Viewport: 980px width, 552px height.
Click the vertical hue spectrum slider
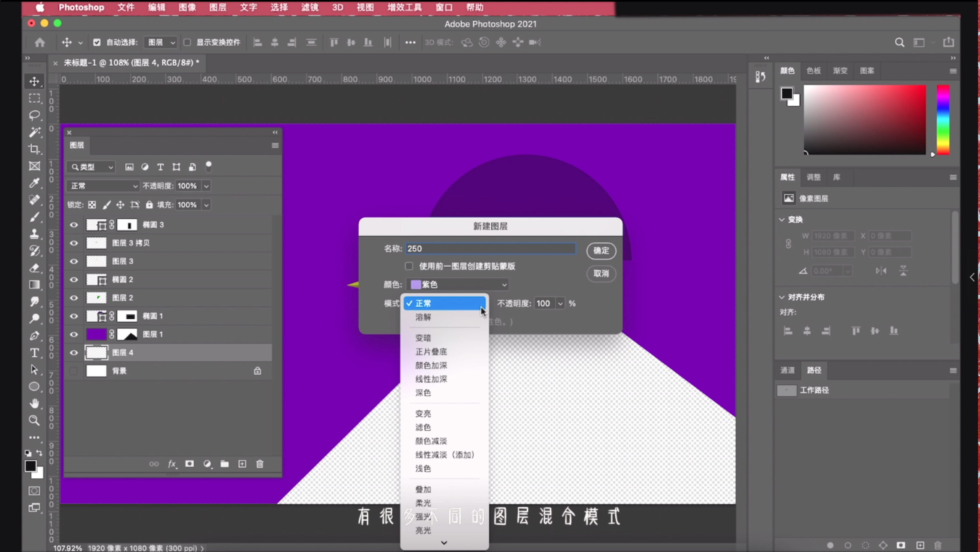coord(943,120)
